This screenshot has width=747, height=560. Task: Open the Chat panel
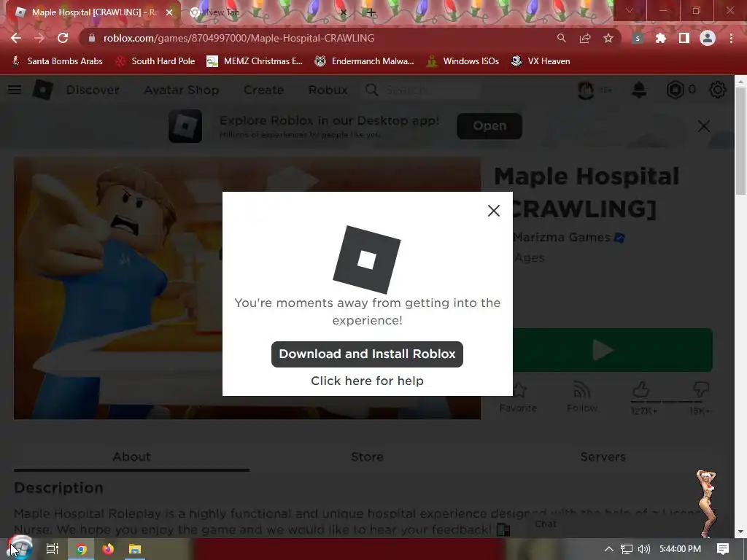tap(546, 524)
